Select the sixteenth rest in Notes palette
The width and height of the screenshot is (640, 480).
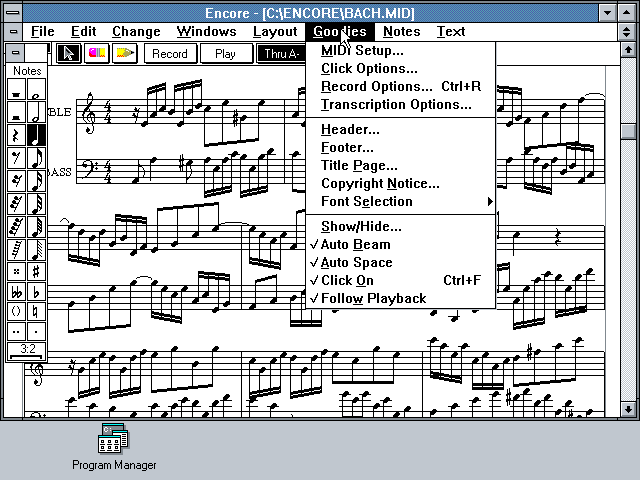point(17,181)
